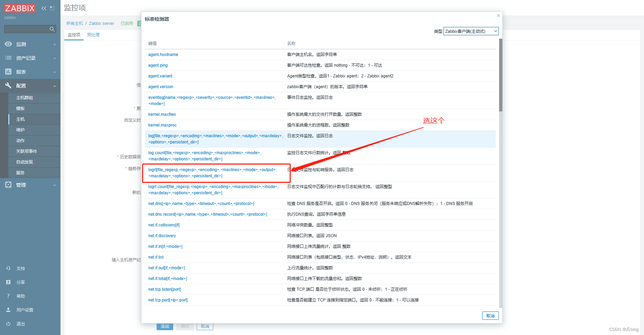Click the 添加 button behind the dialog
The image size is (644, 335).
pyautogui.click(x=165, y=326)
